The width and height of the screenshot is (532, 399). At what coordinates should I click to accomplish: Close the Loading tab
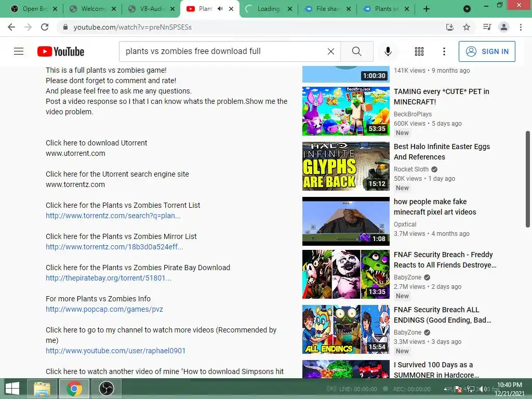[x=290, y=9]
